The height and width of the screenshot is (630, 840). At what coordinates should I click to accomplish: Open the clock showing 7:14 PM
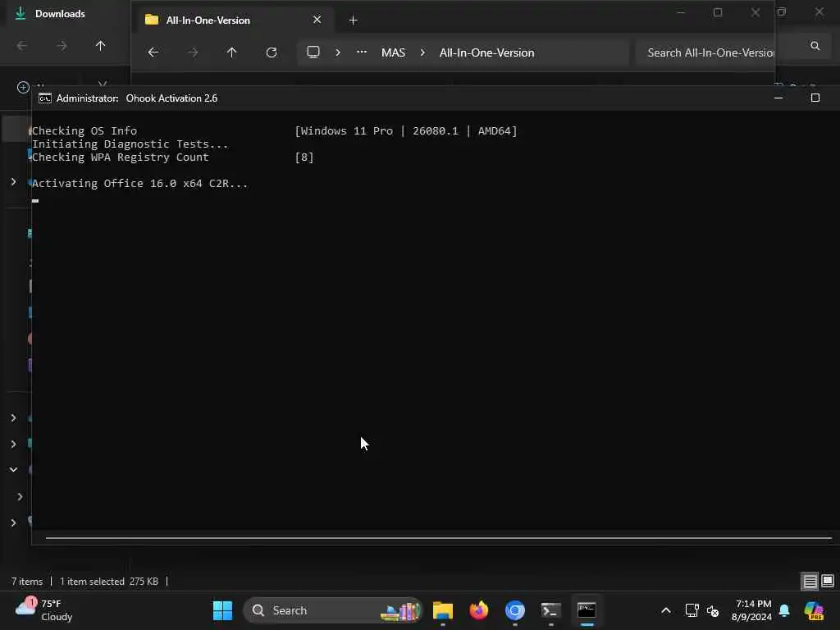click(752, 610)
